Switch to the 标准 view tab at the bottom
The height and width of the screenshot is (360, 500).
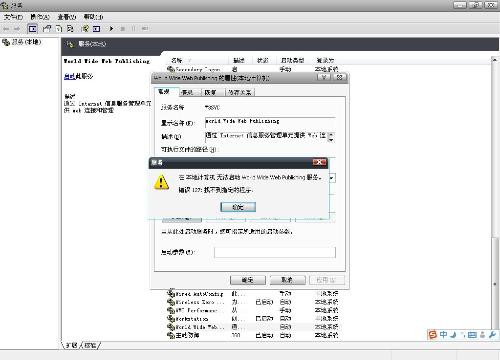[90, 345]
